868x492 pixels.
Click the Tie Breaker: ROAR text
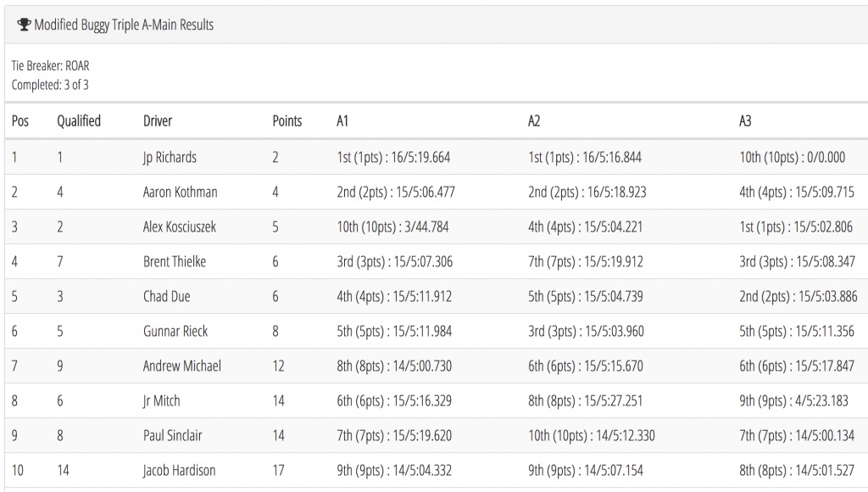coord(50,66)
